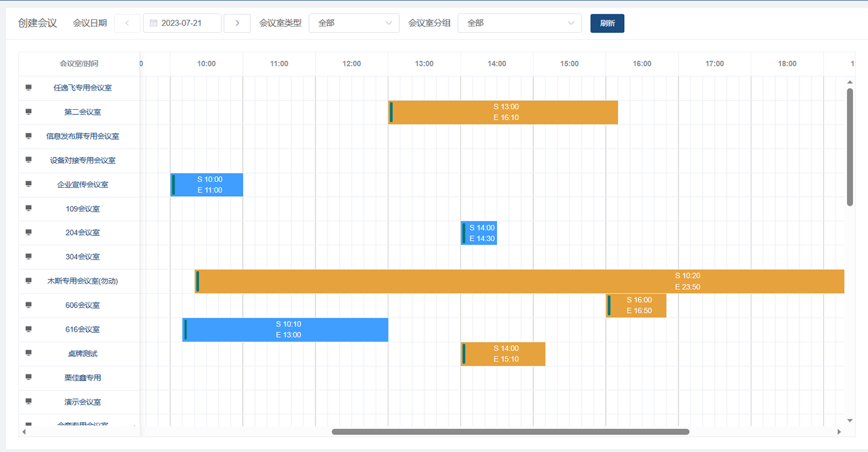
Task: Click the monitor icon beside 企业宣传会议室
Action: 28,184
